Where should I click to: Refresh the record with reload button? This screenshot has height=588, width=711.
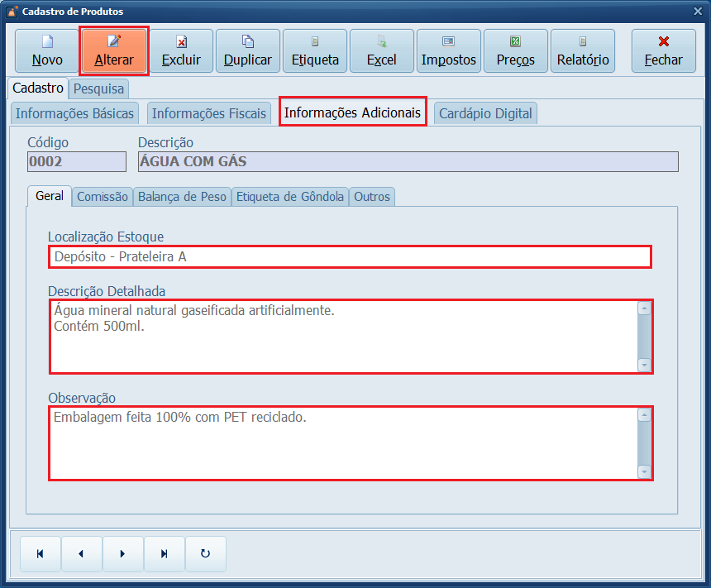click(205, 554)
